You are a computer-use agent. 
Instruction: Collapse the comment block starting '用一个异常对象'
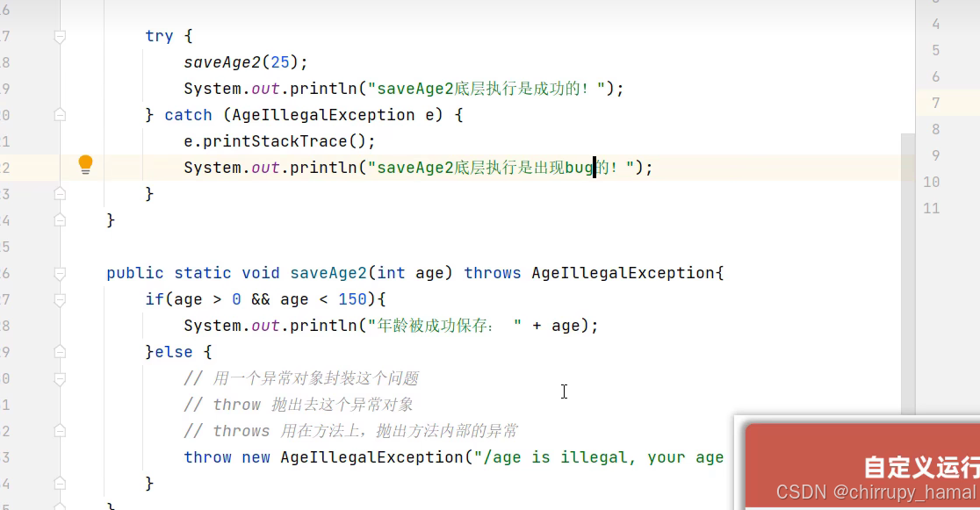coord(60,378)
